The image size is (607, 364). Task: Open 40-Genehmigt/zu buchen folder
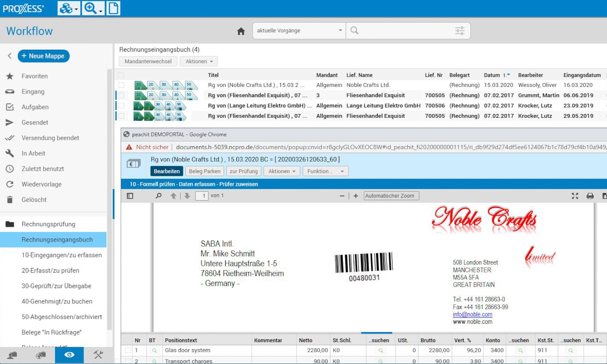57,301
